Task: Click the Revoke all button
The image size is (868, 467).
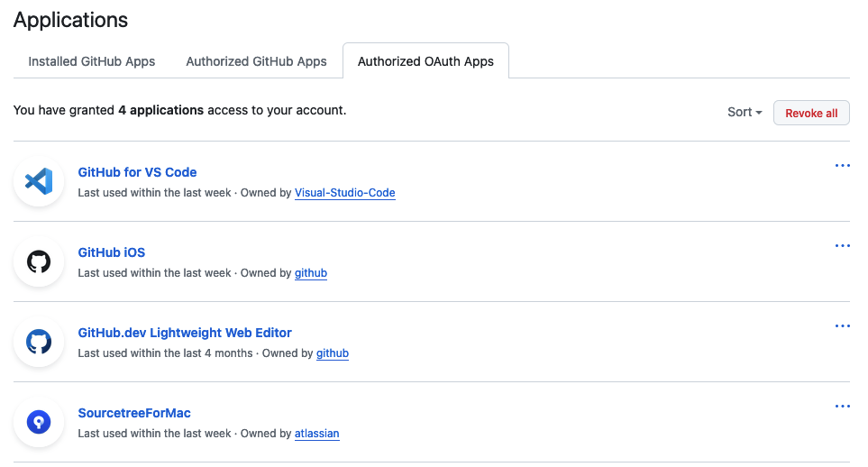Action: click(811, 113)
